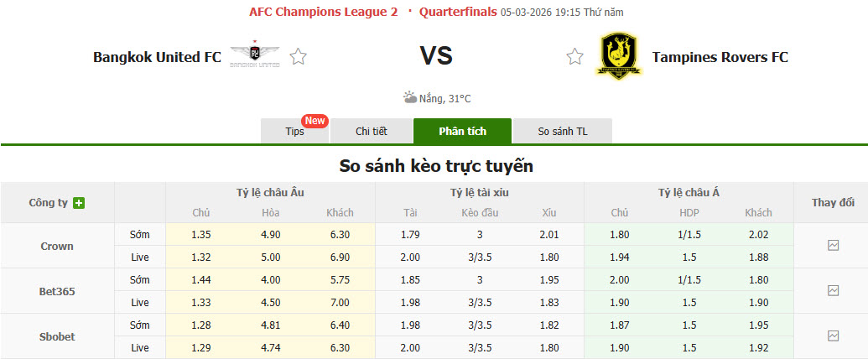Click the sunny weather icon
868x359 pixels.
coord(410,98)
